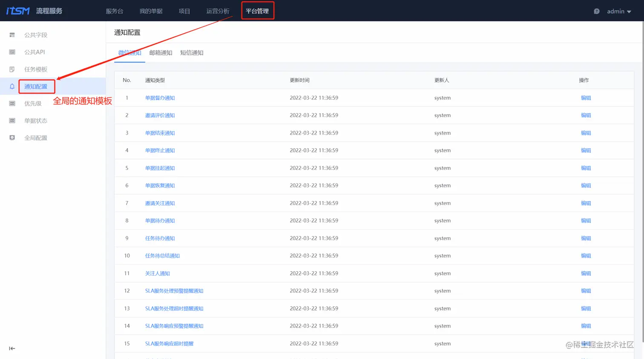Select the 平台管理 menu
Image resolution: width=644 pixels, height=359 pixels.
tap(257, 11)
